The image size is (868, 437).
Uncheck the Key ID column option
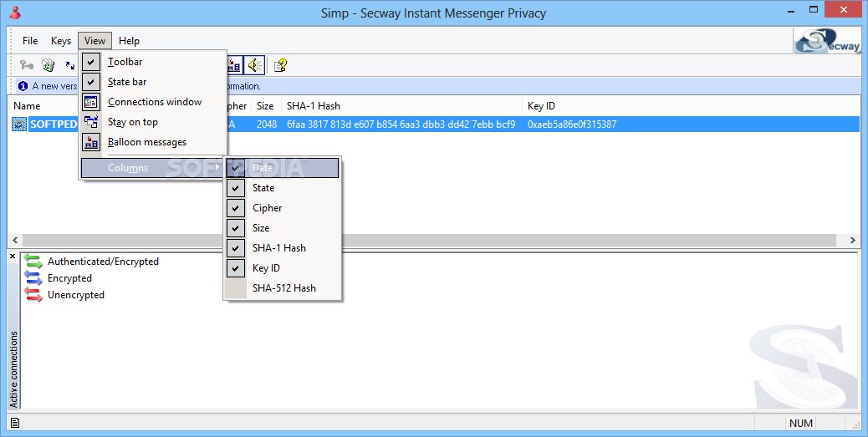pyautogui.click(x=283, y=267)
